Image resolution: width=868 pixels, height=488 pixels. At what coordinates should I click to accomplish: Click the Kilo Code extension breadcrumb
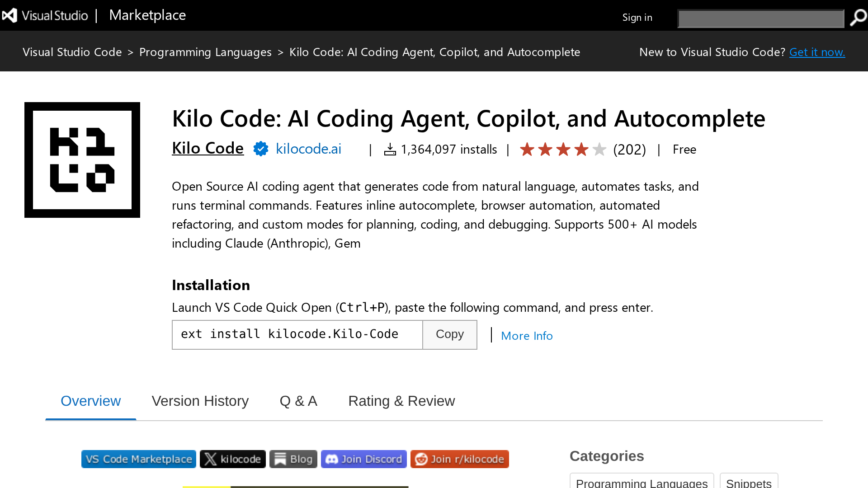coord(434,52)
